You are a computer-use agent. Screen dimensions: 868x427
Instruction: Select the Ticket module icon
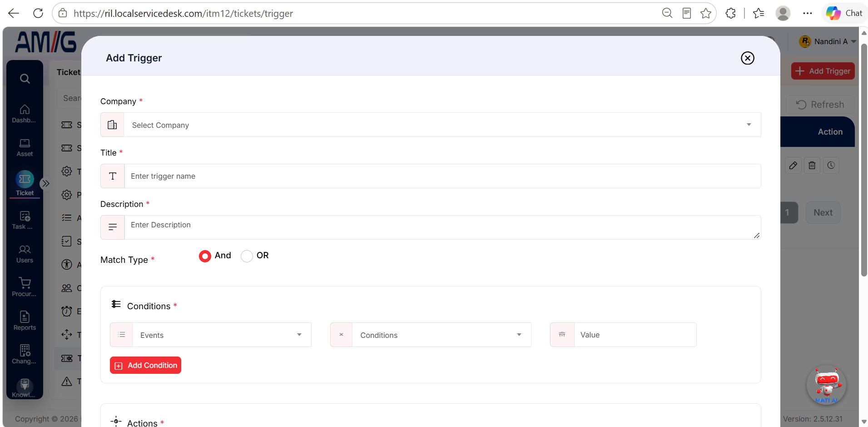pyautogui.click(x=25, y=180)
